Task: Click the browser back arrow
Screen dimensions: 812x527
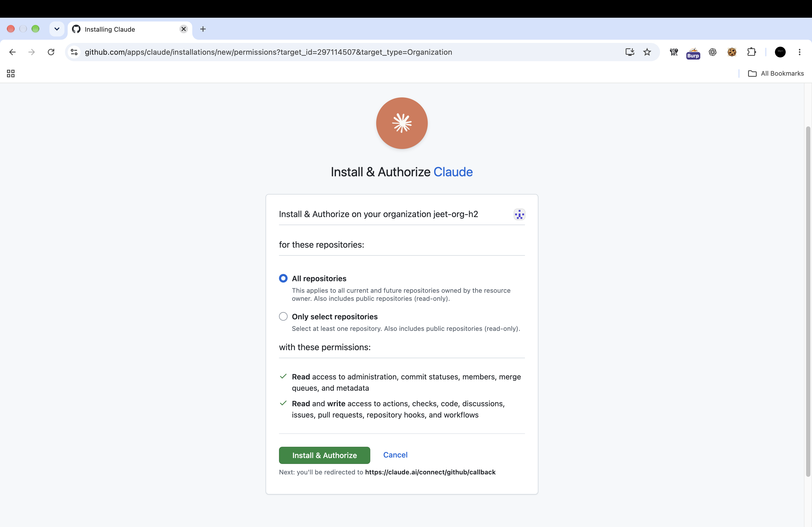Action: click(x=12, y=52)
